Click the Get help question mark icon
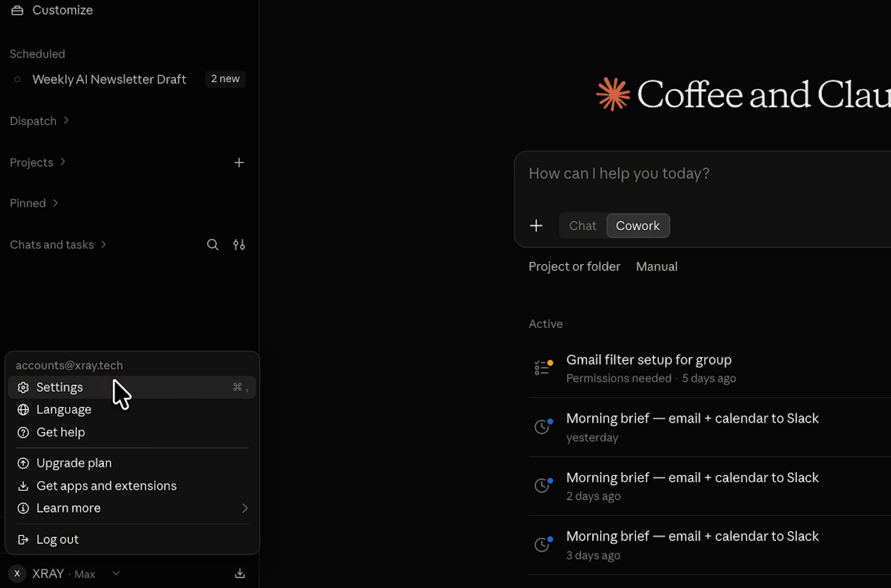 (23, 433)
